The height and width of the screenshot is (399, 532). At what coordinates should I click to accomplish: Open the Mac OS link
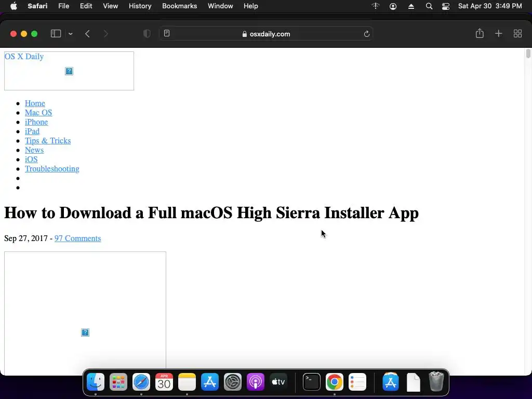38,113
